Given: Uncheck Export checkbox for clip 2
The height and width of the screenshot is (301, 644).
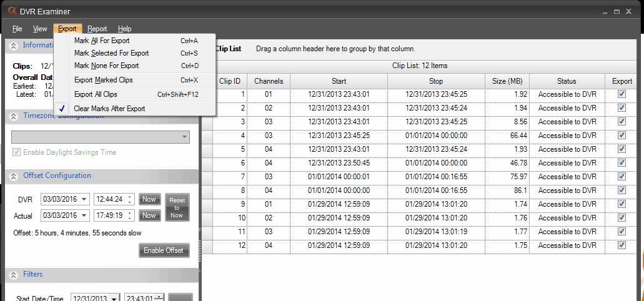Looking at the screenshot, I should 622,107.
